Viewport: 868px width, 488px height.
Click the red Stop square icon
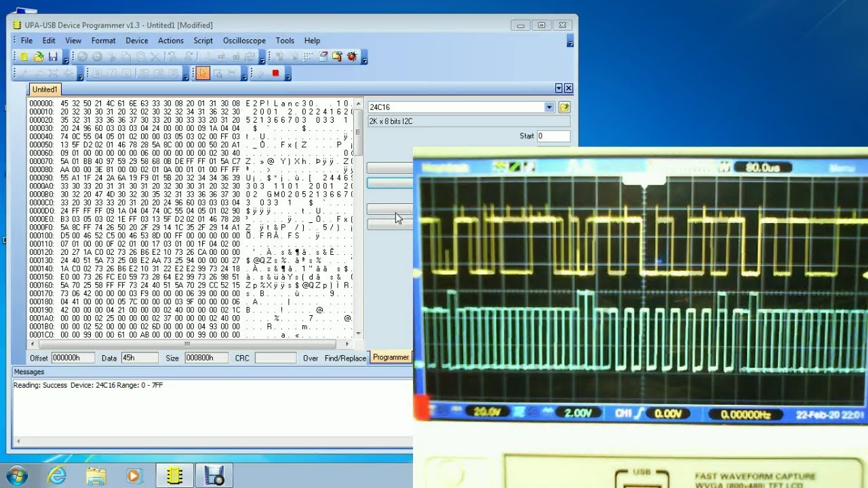(275, 73)
